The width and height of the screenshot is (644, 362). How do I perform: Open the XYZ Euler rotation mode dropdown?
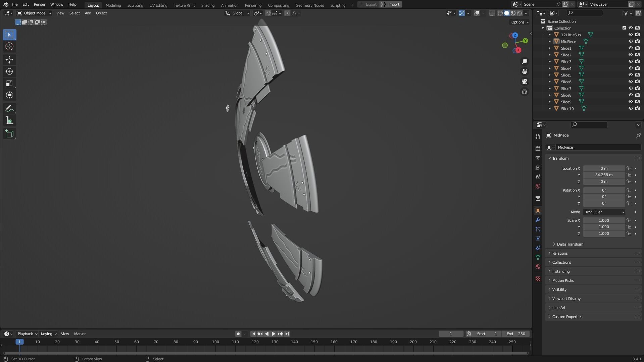pyautogui.click(x=604, y=212)
